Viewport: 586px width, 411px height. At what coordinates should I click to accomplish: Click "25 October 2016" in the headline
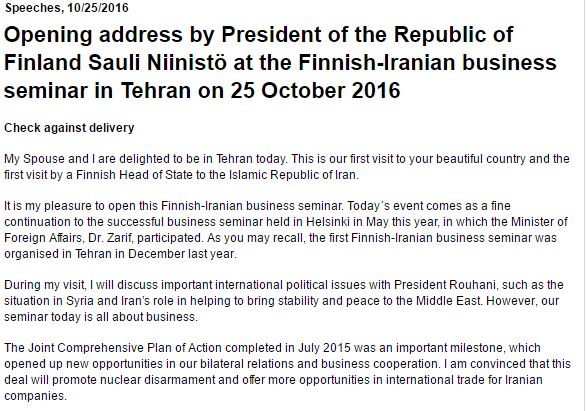coord(315,90)
